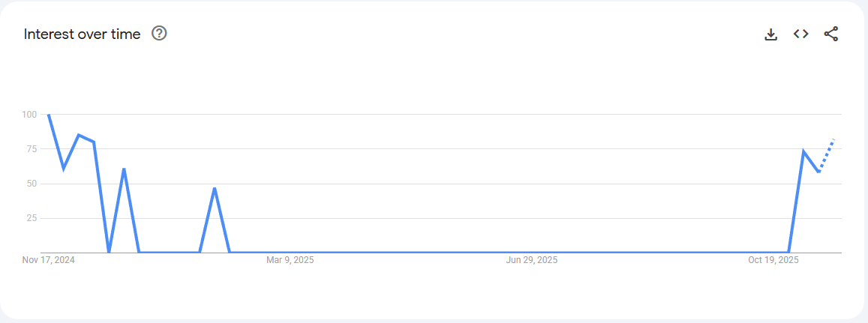Select the peak near 75 at right

(x=803, y=151)
